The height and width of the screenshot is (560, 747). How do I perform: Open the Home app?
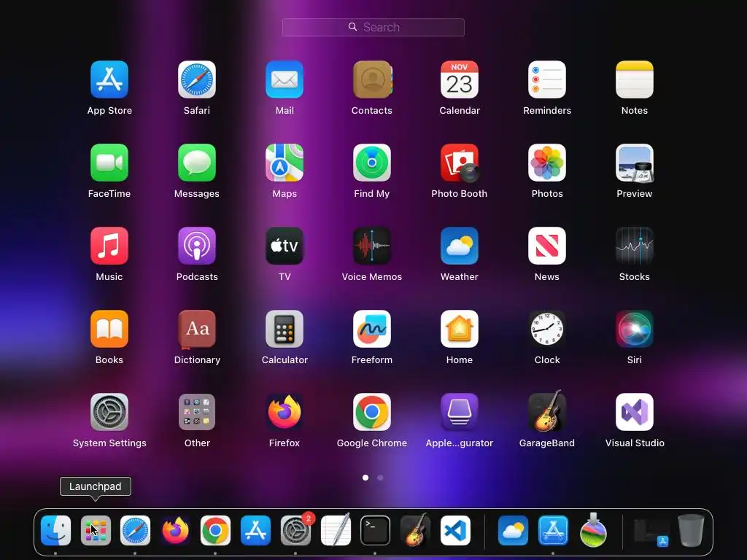(x=460, y=329)
